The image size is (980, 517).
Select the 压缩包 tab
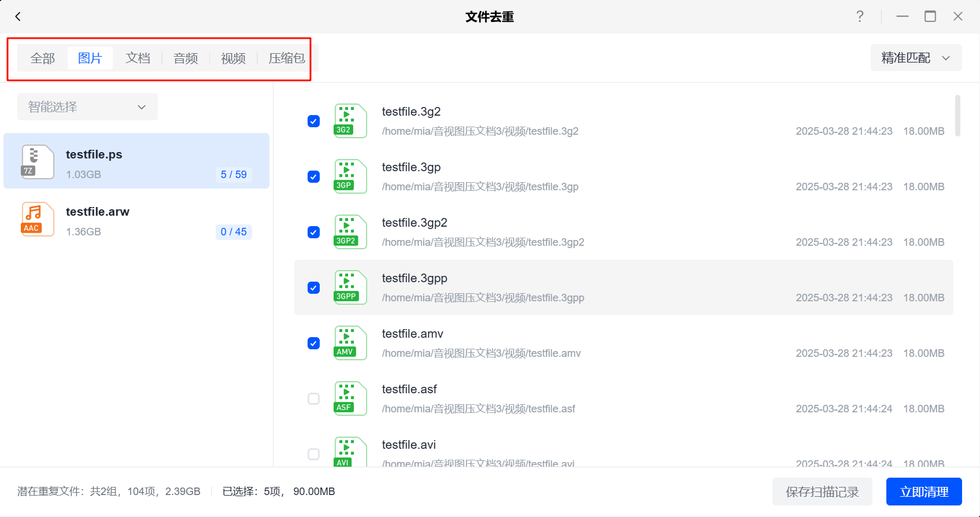286,58
